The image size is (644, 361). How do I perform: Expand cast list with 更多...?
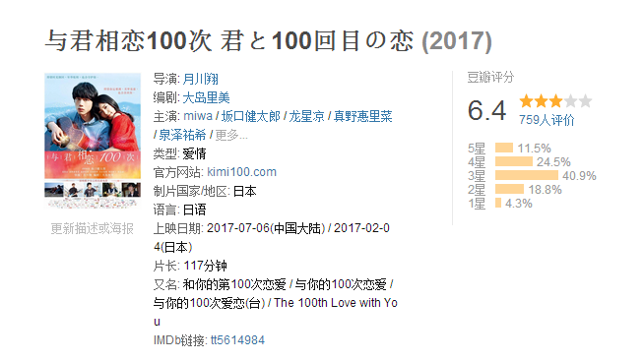(x=231, y=135)
